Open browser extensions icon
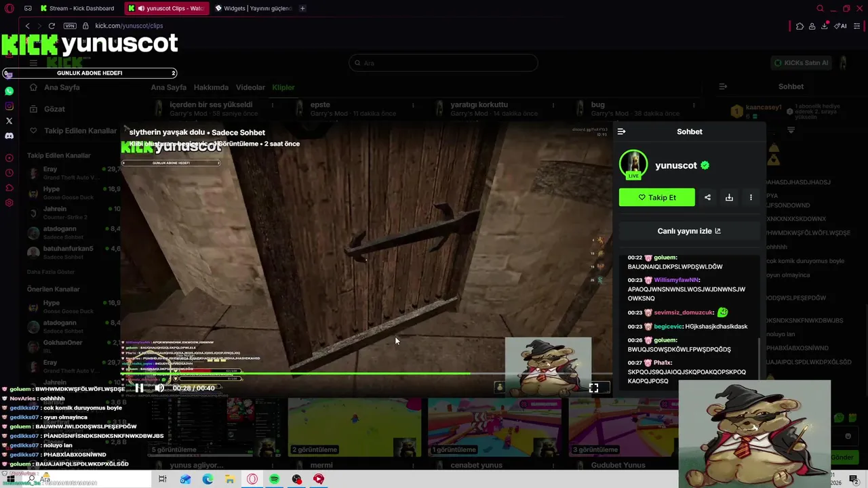The image size is (868, 488). point(800,26)
